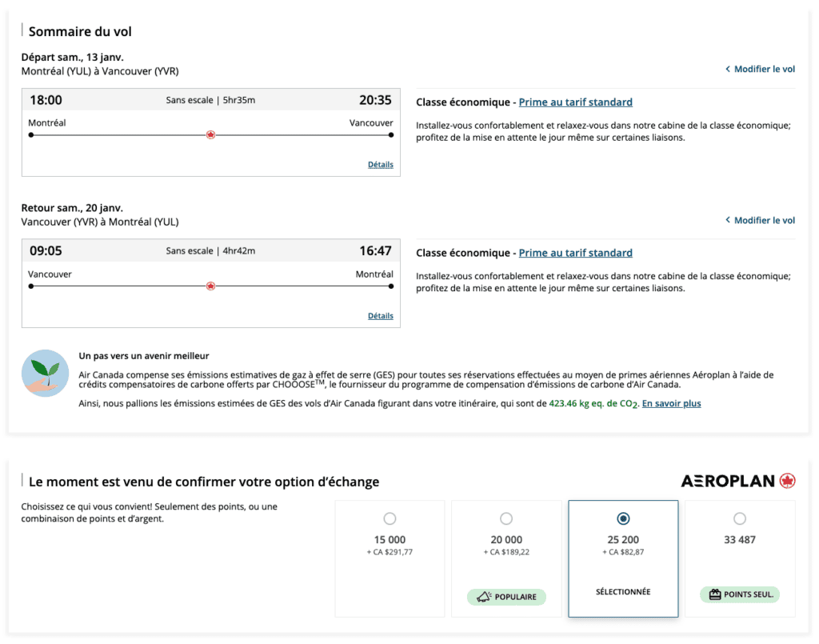The height and width of the screenshot is (644, 819).
Task: Select the 20 000 points radio option
Action: (x=506, y=518)
